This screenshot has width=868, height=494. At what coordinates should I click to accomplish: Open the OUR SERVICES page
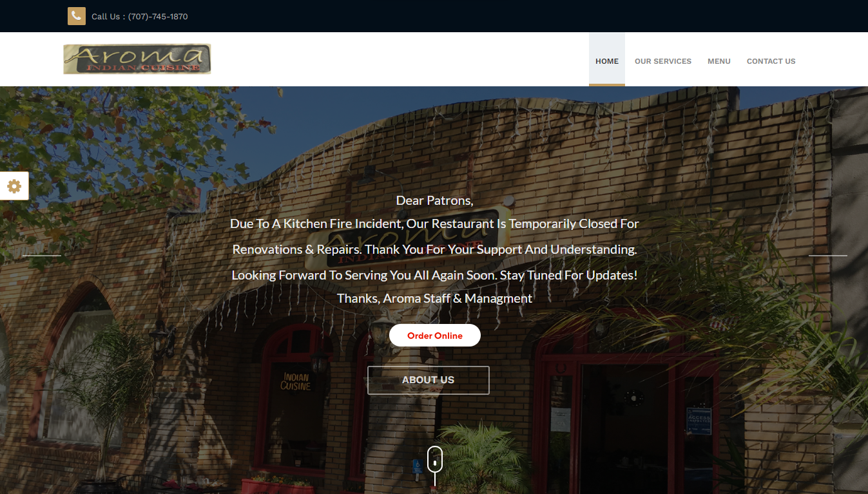click(x=663, y=61)
